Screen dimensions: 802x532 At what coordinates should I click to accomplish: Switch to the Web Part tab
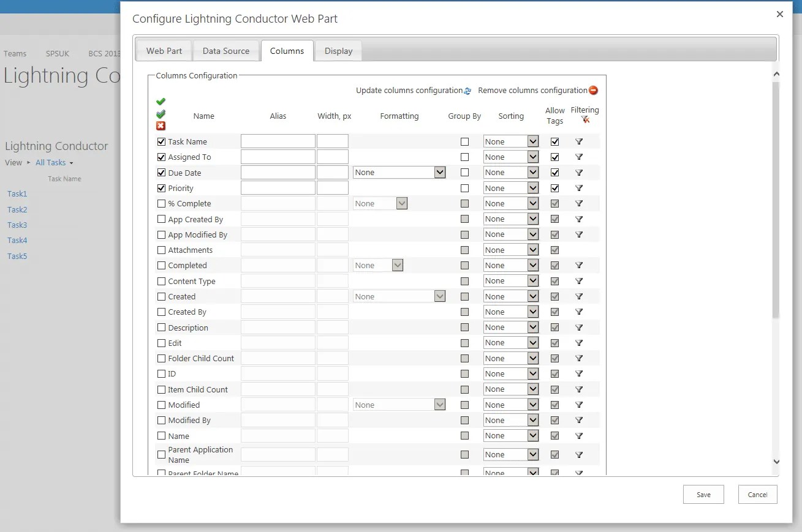tap(164, 51)
